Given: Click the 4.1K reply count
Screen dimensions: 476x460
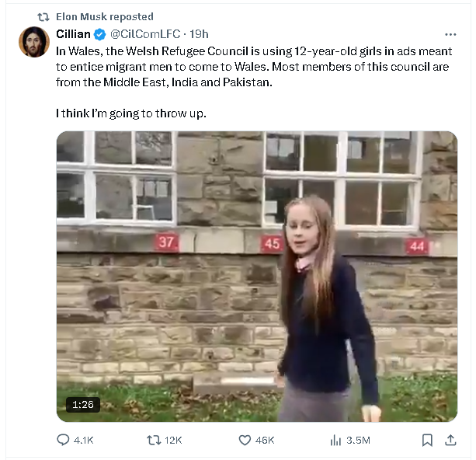Looking at the screenshot, I should pyautogui.click(x=83, y=441).
